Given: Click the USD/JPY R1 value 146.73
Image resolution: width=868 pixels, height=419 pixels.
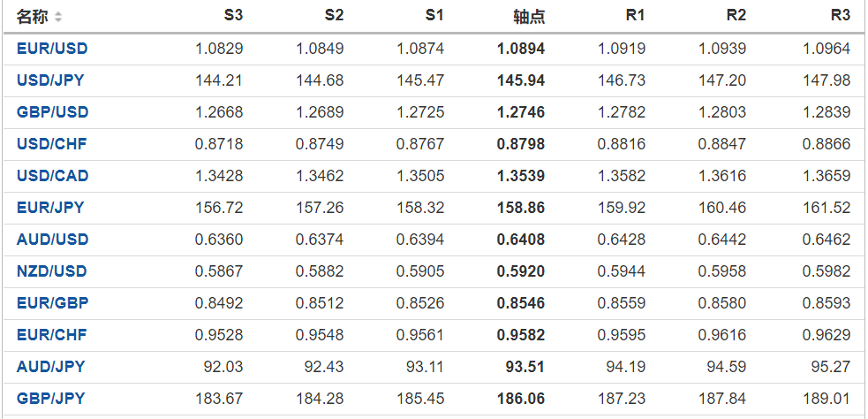Looking at the screenshot, I should [622, 80].
